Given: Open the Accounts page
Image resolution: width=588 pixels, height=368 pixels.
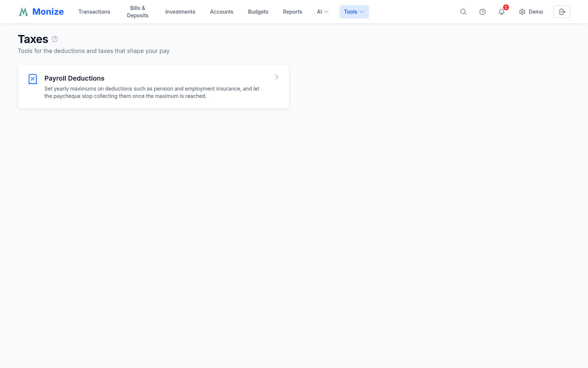Looking at the screenshot, I should (222, 12).
